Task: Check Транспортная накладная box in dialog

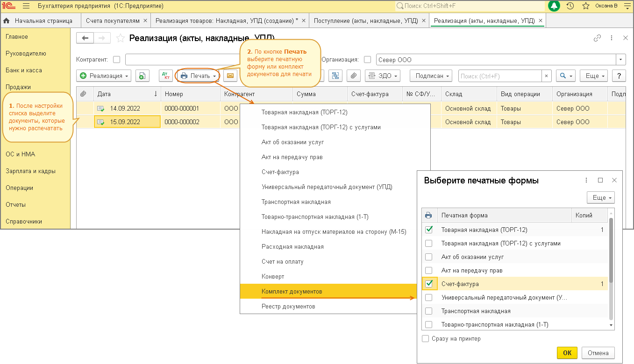Action: 429,311
